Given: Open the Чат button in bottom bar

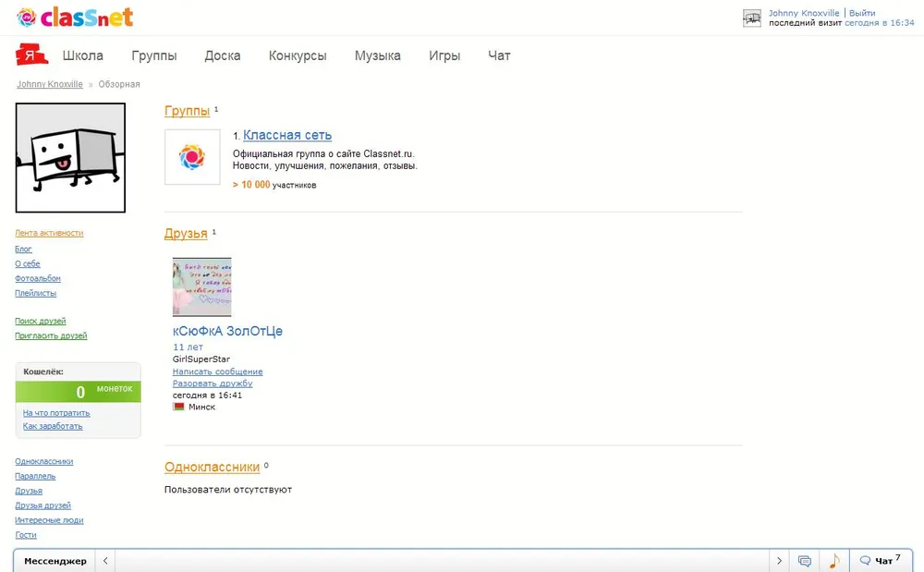Looking at the screenshot, I should 881,561.
